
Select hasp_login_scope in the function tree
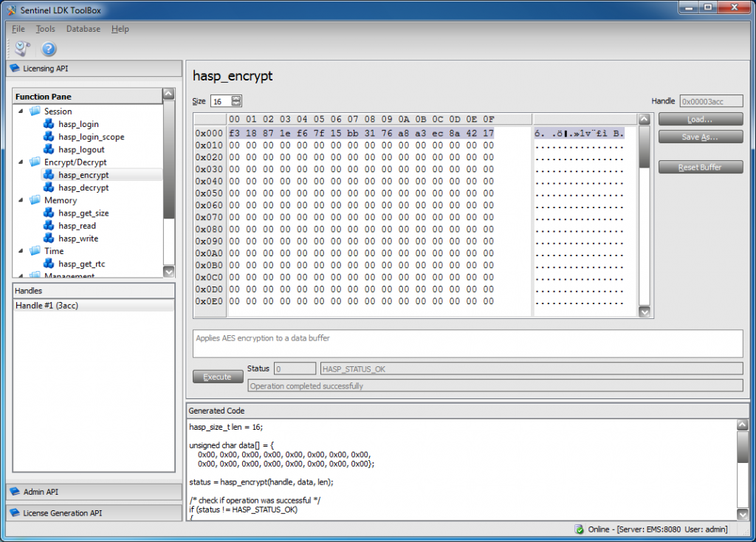point(91,137)
